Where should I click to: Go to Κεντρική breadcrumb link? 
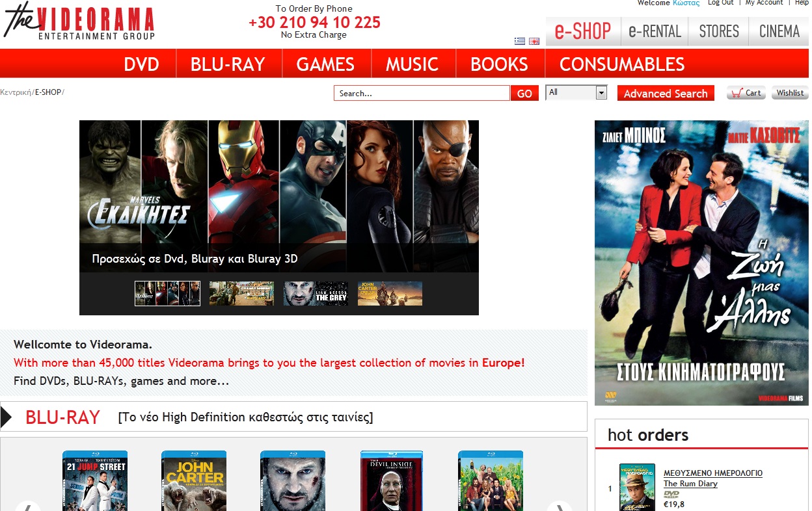tap(16, 92)
